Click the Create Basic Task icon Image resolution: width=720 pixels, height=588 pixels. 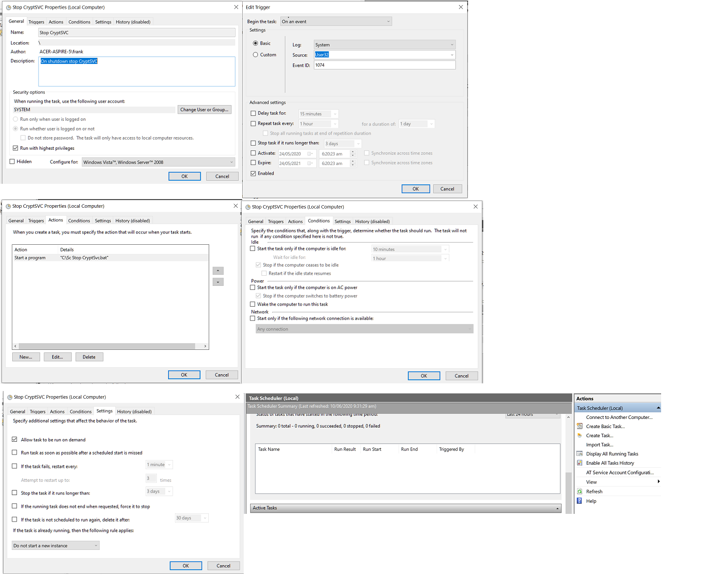579,427
